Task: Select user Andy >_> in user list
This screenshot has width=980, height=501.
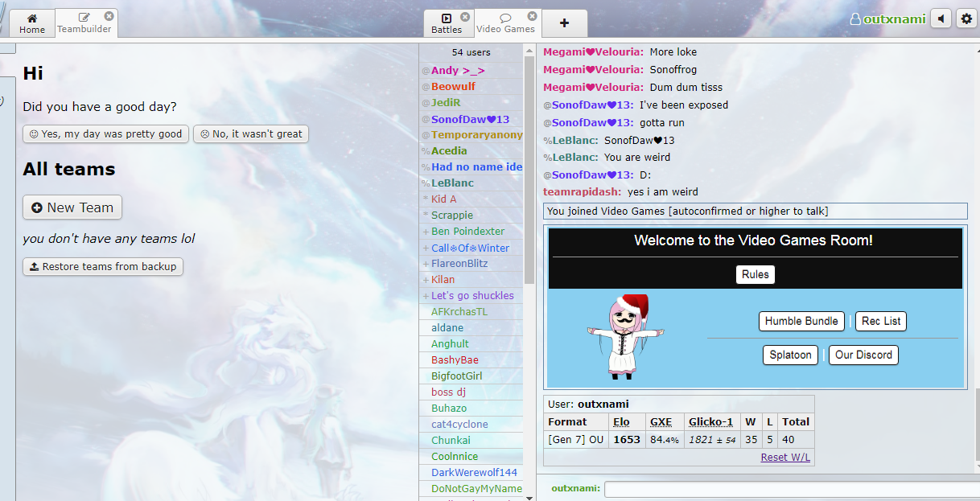Action: (x=471, y=71)
